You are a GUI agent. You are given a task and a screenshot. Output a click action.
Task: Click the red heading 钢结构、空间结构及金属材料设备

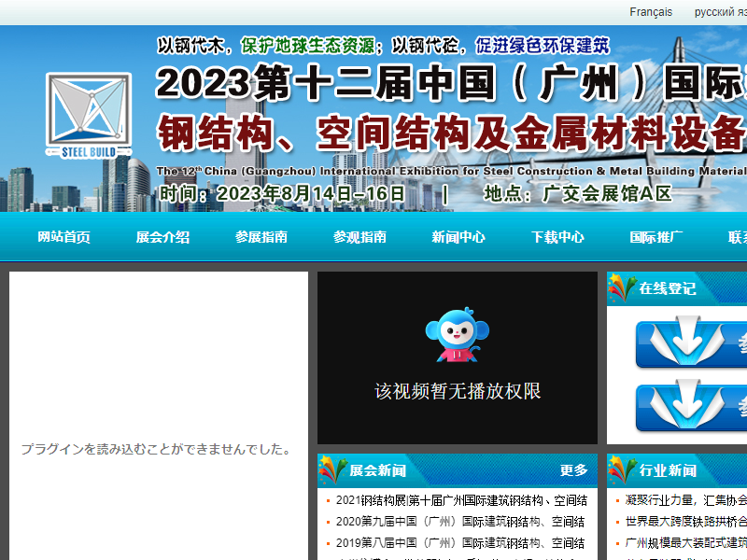(451, 133)
